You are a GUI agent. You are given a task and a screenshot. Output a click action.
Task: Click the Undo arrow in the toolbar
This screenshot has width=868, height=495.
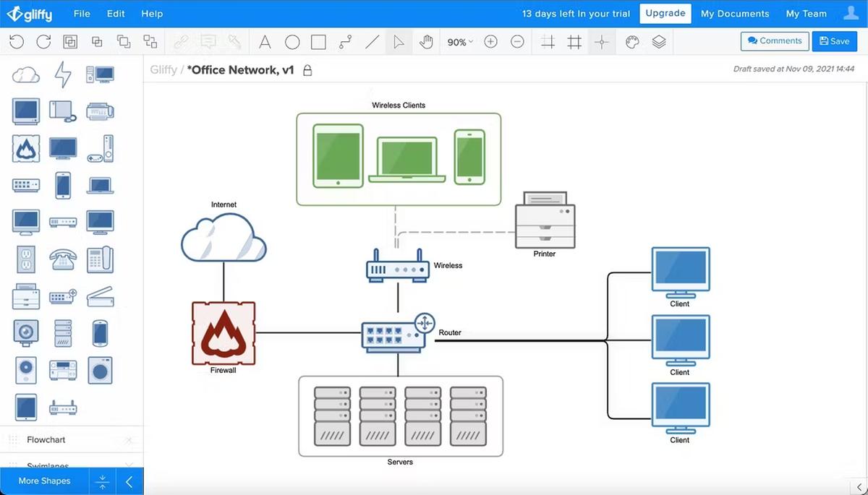coord(17,42)
